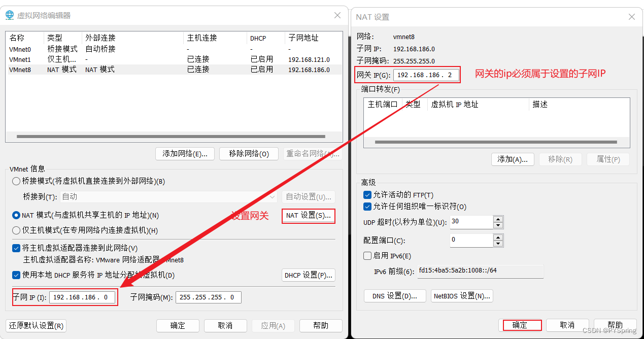This screenshot has height=339, width=644.
Task: Enable 启用 IPv6 checkbox
Action: click(x=367, y=256)
